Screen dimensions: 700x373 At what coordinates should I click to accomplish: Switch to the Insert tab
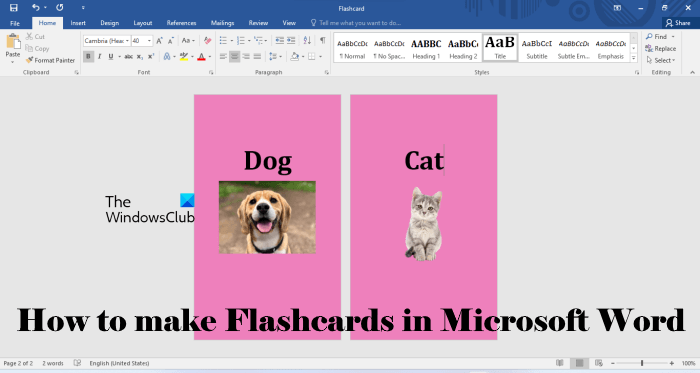(78, 23)
